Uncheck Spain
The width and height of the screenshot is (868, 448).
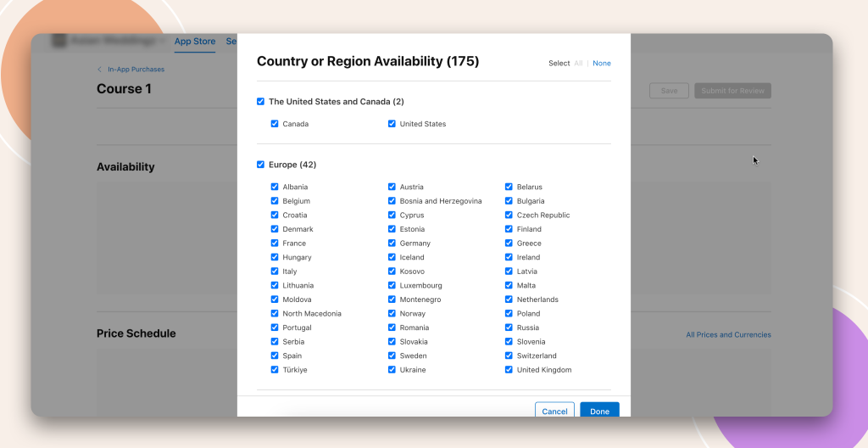pyautogui.click(x=275, y=356)
